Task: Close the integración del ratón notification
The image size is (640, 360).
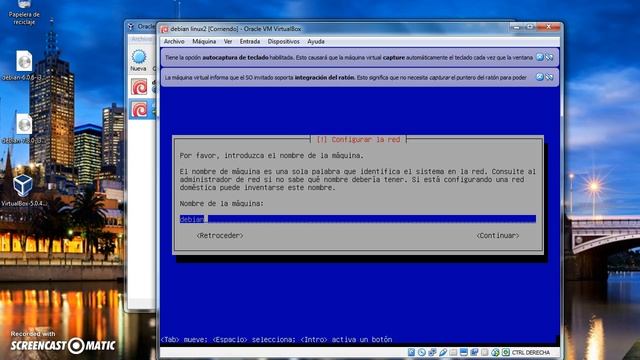Action: point(540,77)
